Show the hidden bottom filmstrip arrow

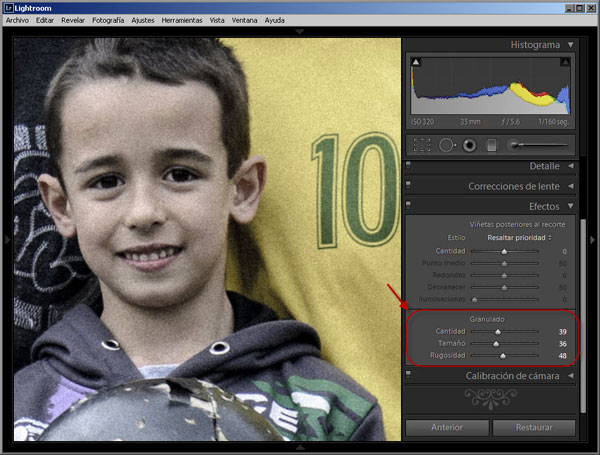(x=300, y=447)
